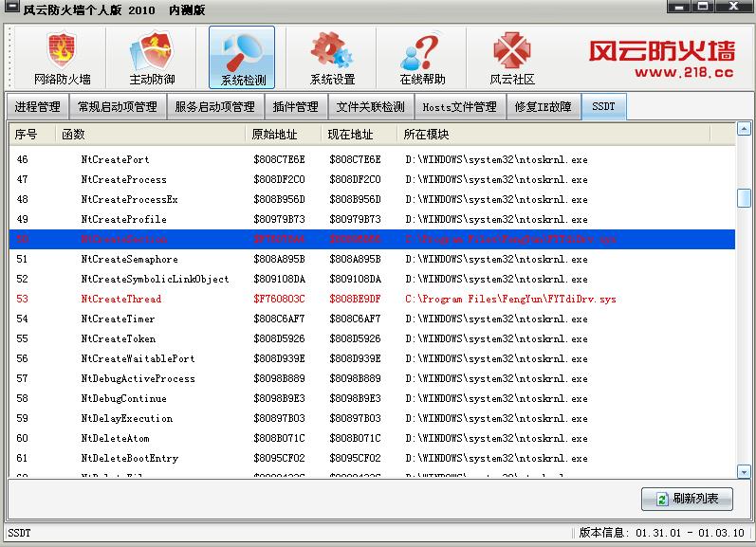Select the NtDeleteBootEntry row
The width and height of the screenshot is (756, 547).
click(x=372, y=458)
